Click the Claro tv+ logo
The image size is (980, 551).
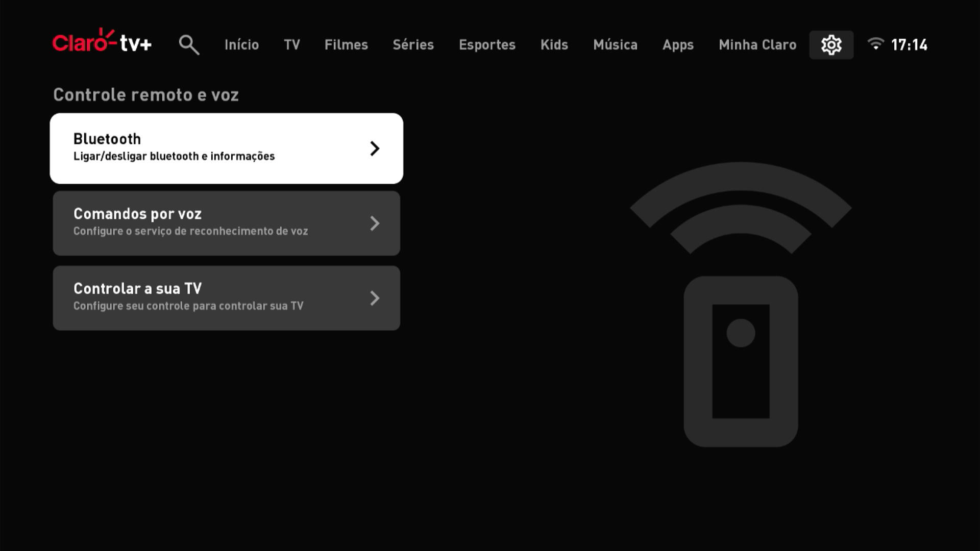(x=102, y=43)
